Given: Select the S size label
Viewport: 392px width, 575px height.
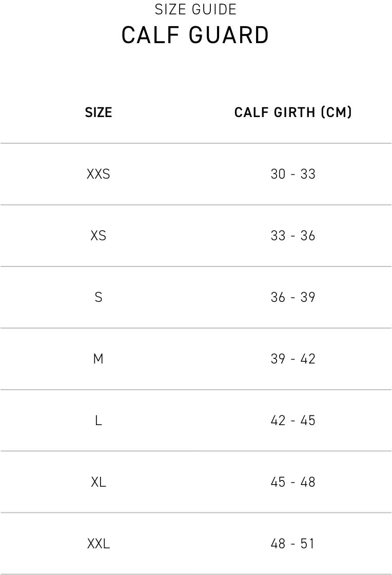Looking at the screenshot, I should [99, 297].
